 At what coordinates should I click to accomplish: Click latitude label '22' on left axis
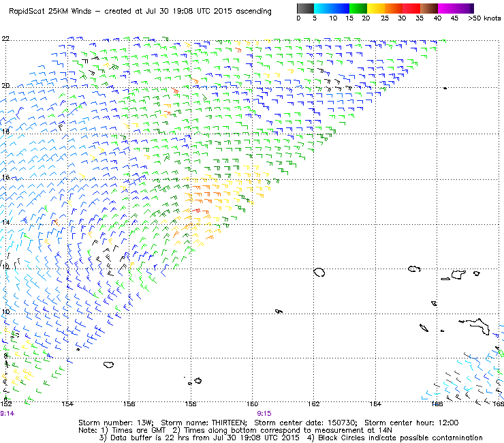coord(5,39)
